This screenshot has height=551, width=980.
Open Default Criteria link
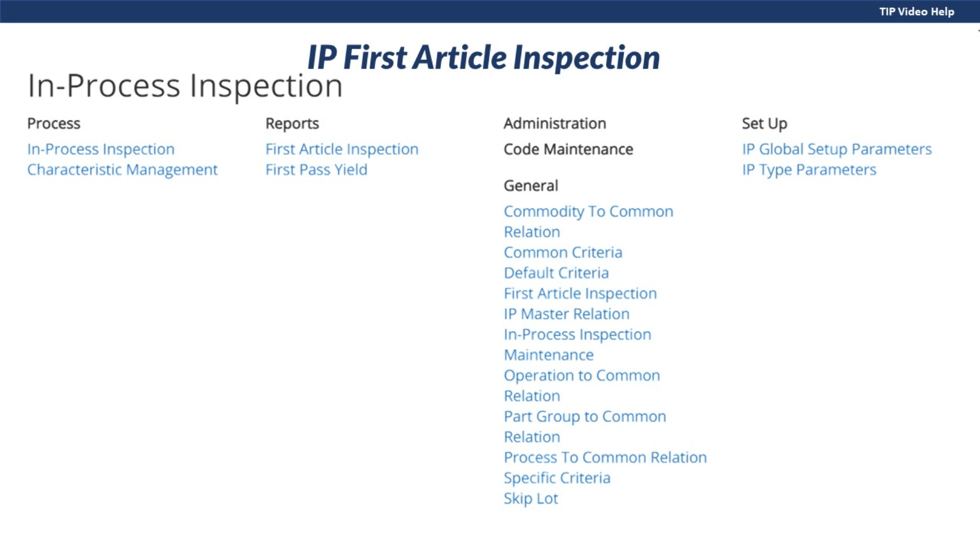tap(556, 273)
